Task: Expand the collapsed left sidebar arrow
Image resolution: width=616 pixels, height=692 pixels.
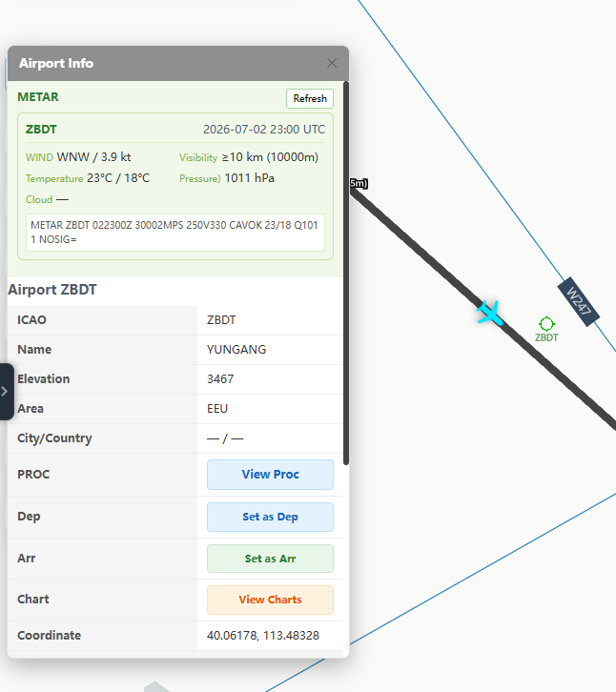Action: point(6,392)
